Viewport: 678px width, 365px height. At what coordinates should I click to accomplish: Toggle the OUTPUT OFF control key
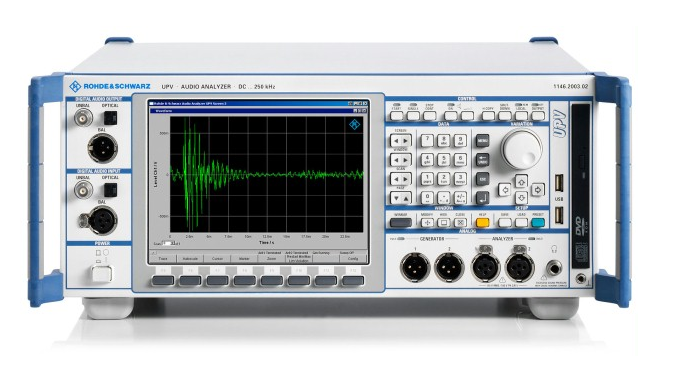click(x=538, y=115)
